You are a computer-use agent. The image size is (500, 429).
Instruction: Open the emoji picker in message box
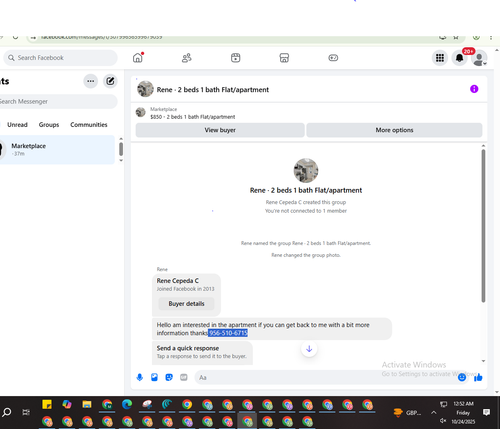click(x=462, y=377)
